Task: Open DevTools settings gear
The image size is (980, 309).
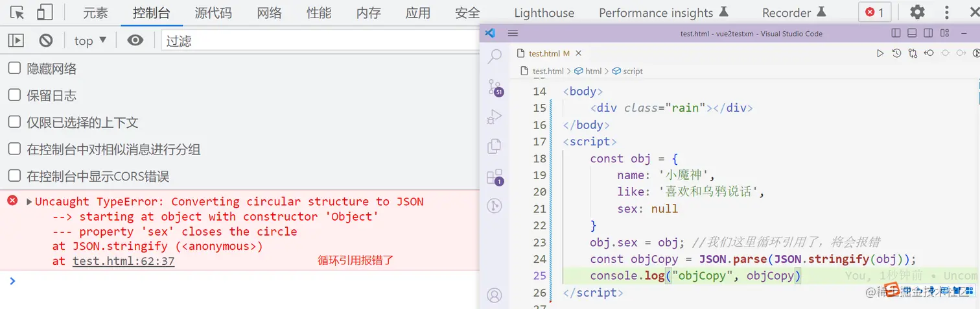Action: point(917,12)
